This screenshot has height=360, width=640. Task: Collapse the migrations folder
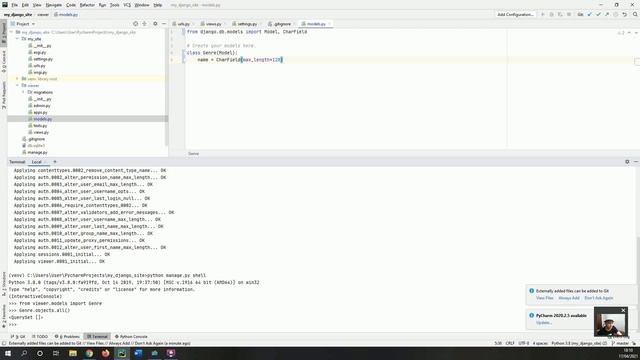pos(23,92)
